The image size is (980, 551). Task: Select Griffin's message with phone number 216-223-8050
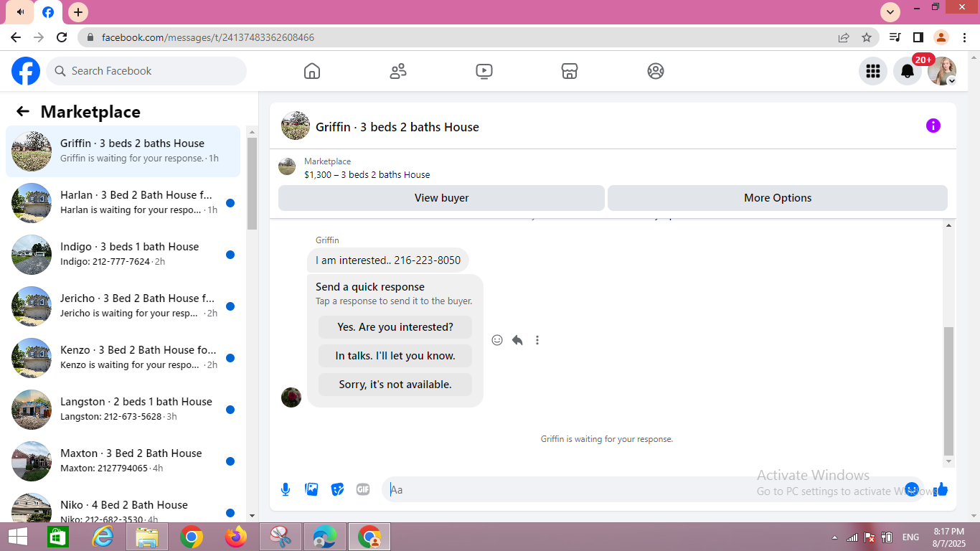click(388, 260)
